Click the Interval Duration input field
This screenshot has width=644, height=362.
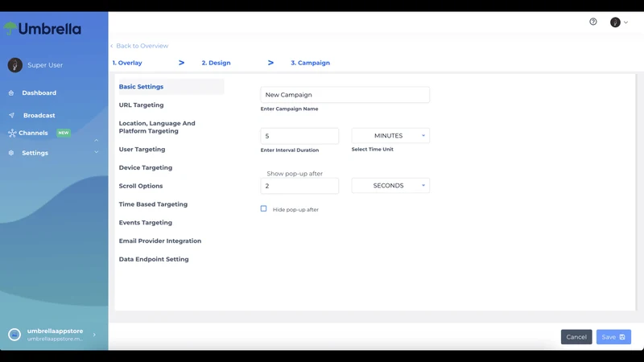click(299, 136)
